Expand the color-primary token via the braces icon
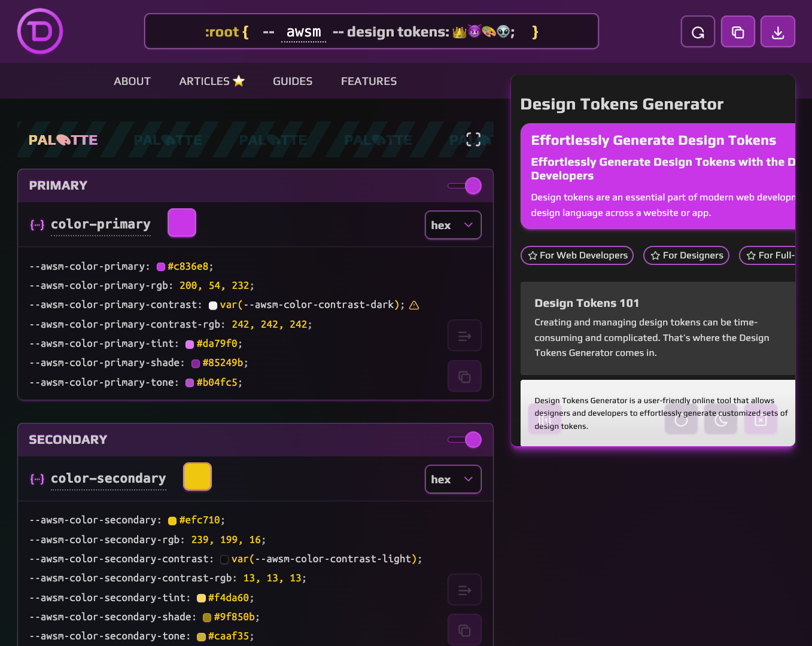Image resolution: width=812 pixels, height=646 pixels. (37, 225)
